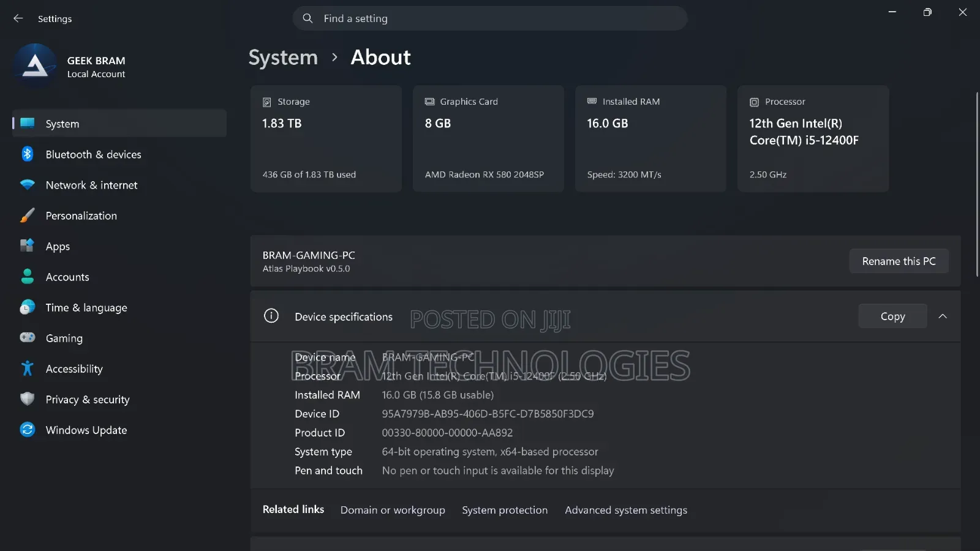Click the AMD Radeon RX 580 2048SP text
This screenshot has height=551, width=980.
coord(484,174)
